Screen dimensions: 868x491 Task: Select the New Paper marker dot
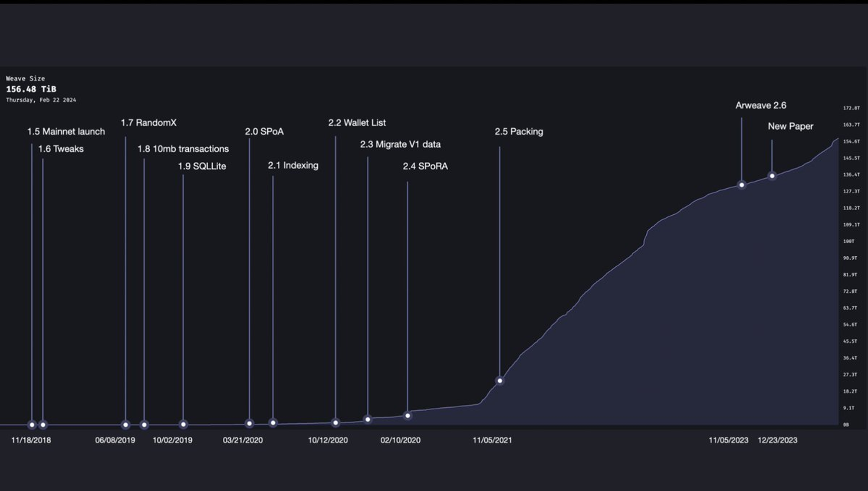(x=772, y=176)
